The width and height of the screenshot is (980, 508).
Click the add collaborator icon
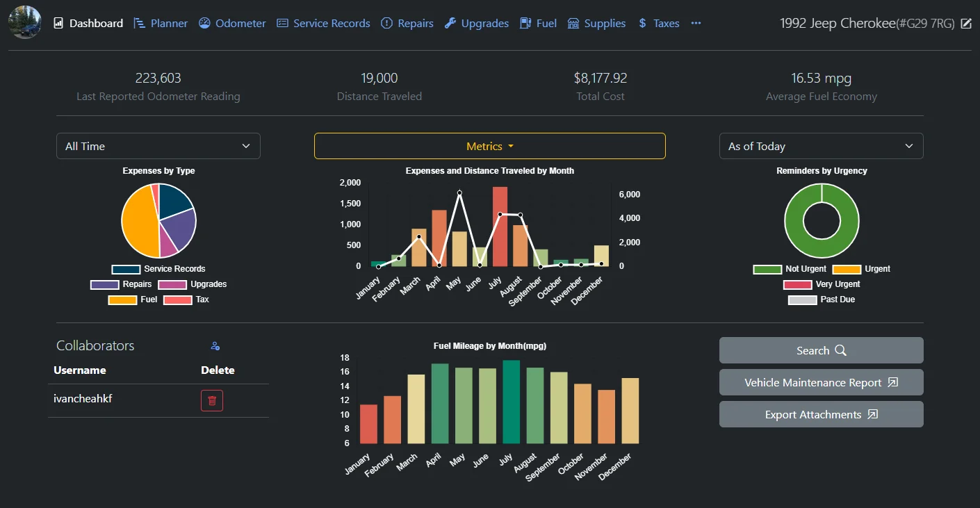coord(214,345)
